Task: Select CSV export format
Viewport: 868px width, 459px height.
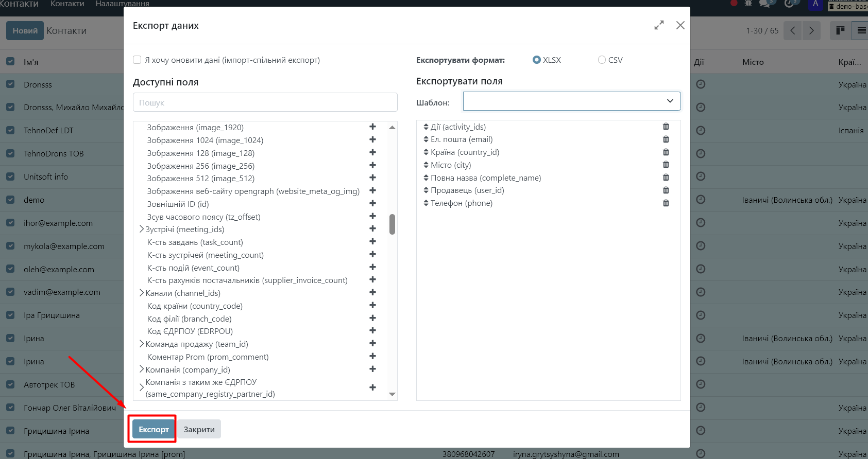Action: point(602,60)
